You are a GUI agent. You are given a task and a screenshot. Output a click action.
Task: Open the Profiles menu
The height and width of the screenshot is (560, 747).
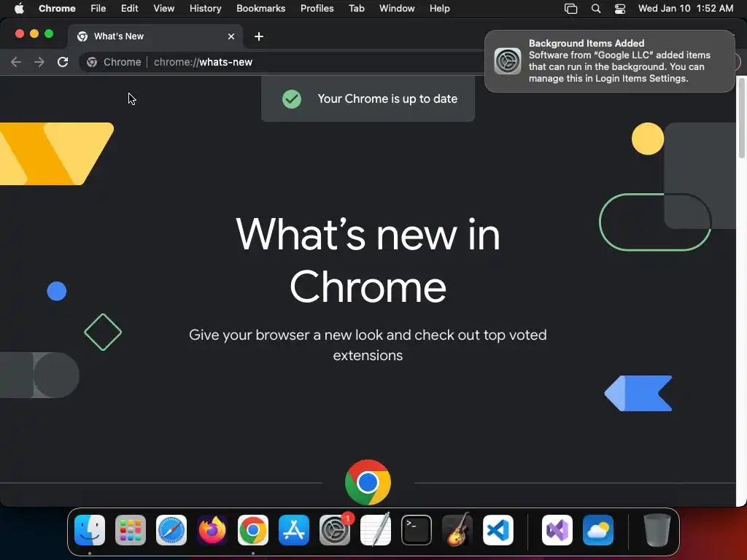[317, 8]
